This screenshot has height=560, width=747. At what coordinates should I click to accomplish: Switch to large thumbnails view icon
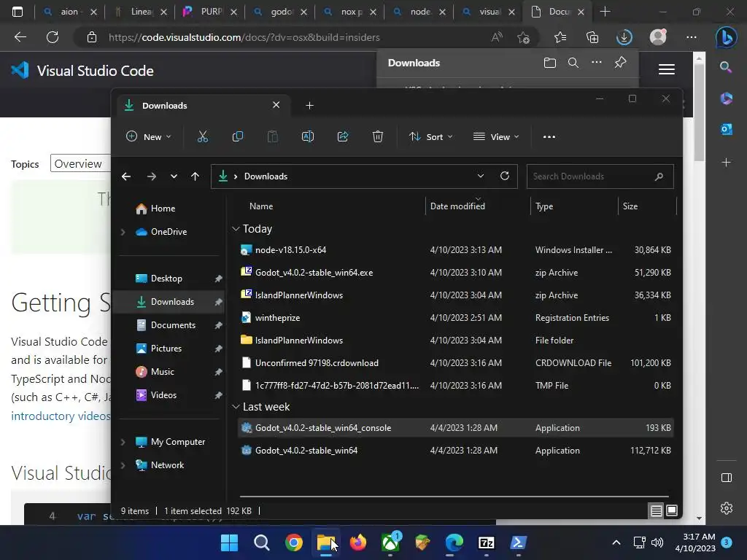(x=672, y=511)
